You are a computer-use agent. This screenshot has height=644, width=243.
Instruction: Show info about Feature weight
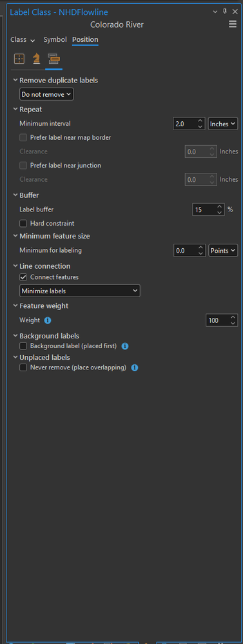(48, 320)
